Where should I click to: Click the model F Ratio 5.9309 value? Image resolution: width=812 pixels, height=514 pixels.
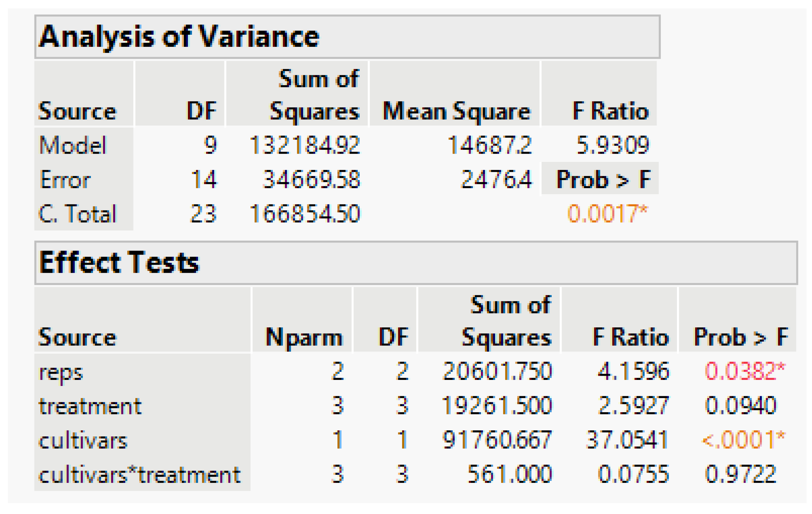[x=612, y=145]
